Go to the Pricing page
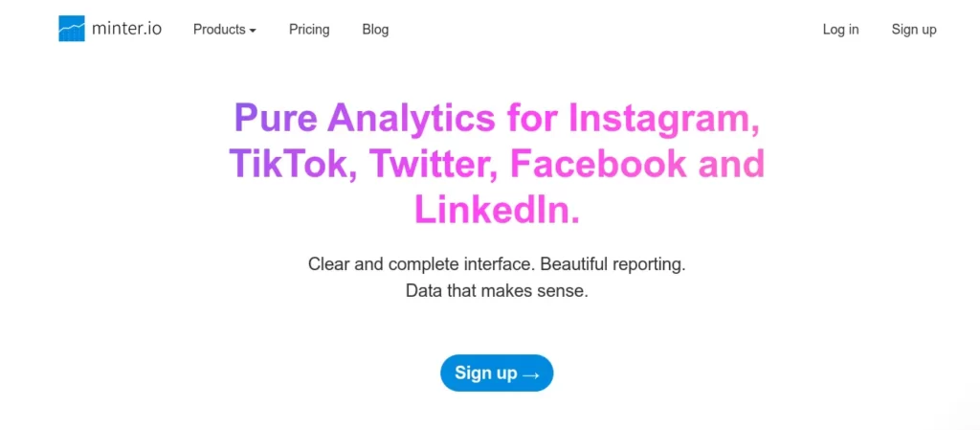 click(x=309, y=30)
